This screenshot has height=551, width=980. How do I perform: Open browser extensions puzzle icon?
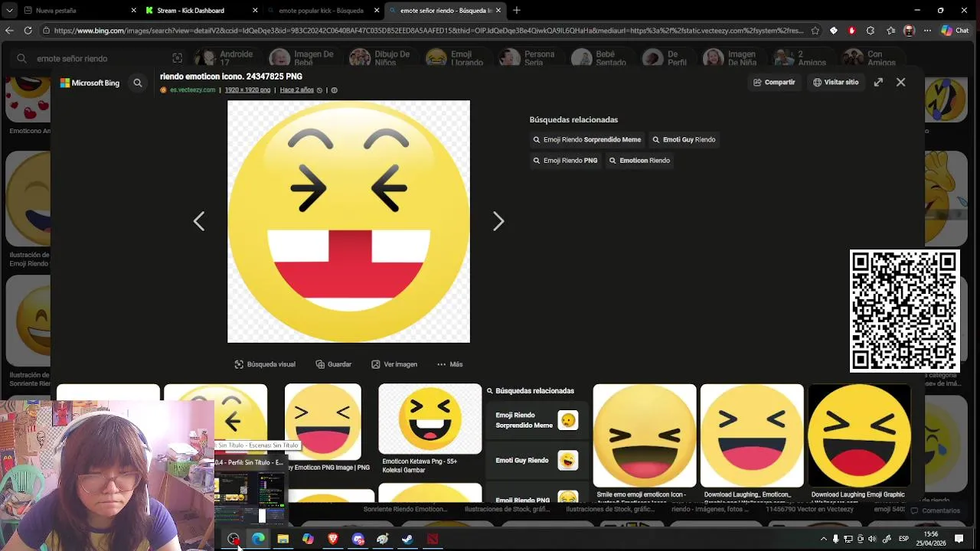pos(871,31)
